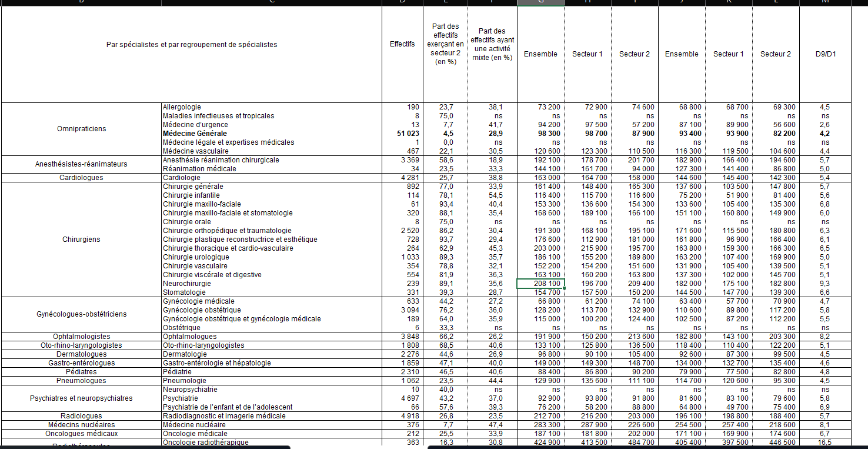Select the Médecins nucléaires group cell

pos(82,425)
